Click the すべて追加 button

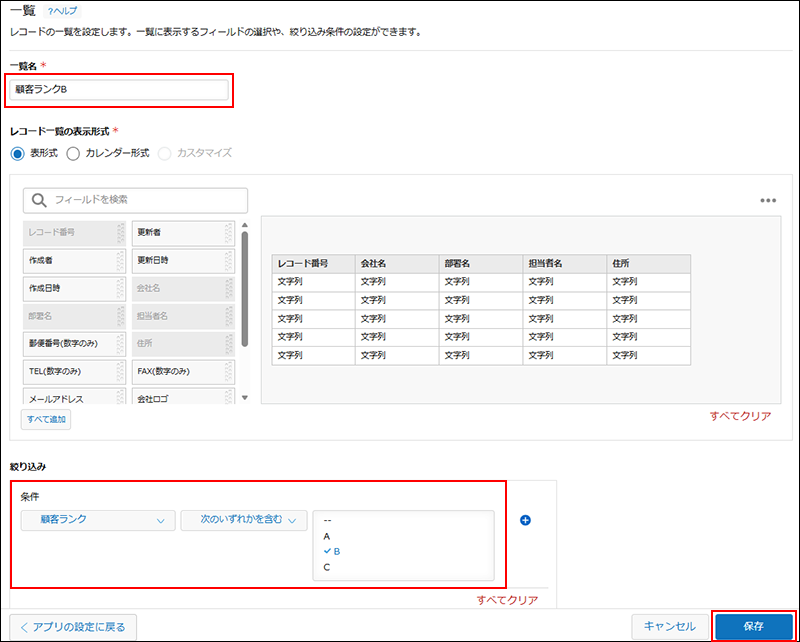point(46,419)
